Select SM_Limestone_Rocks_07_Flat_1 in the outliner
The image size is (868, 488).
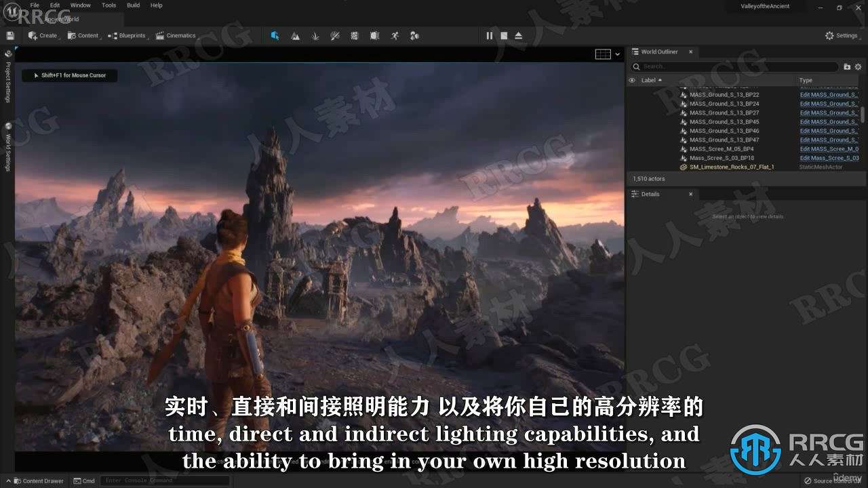pyautogui.click(x=731, y=167)
